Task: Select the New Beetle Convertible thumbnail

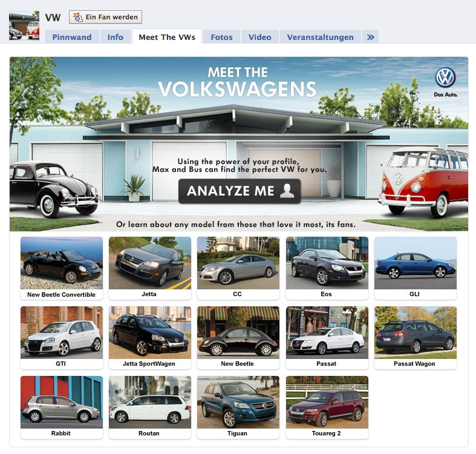Action: (x=62, y=263)
